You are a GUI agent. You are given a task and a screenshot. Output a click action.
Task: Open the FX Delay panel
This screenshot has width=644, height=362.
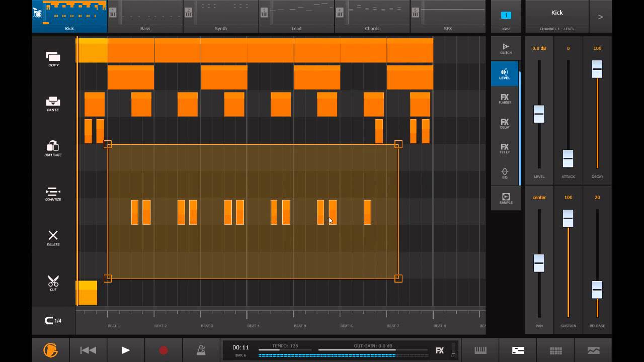pyautogui.click(x=505, y=124)
